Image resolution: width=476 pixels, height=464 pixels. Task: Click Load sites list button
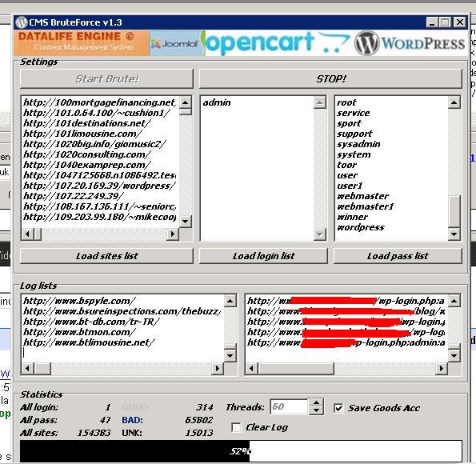[x=106, y=256]
